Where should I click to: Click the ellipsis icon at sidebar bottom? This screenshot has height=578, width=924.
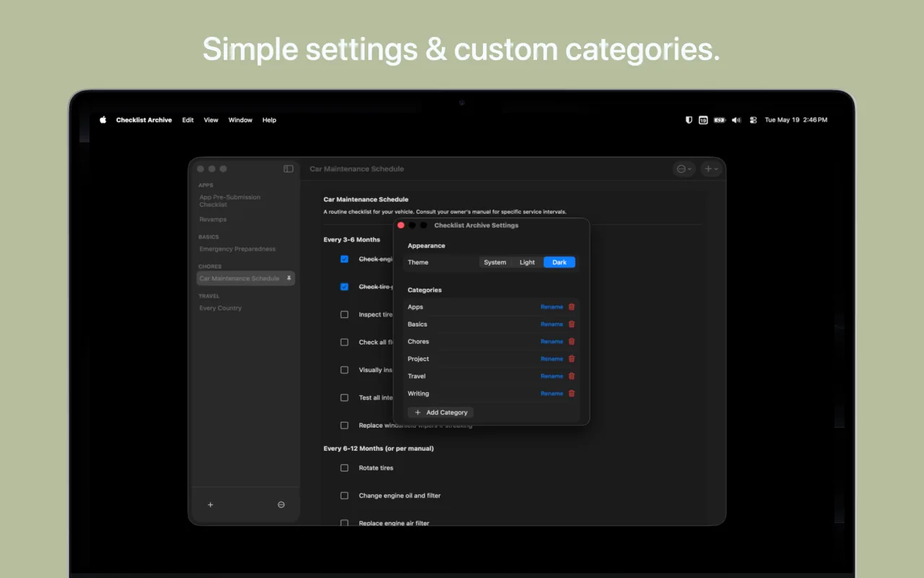(282, 505)
